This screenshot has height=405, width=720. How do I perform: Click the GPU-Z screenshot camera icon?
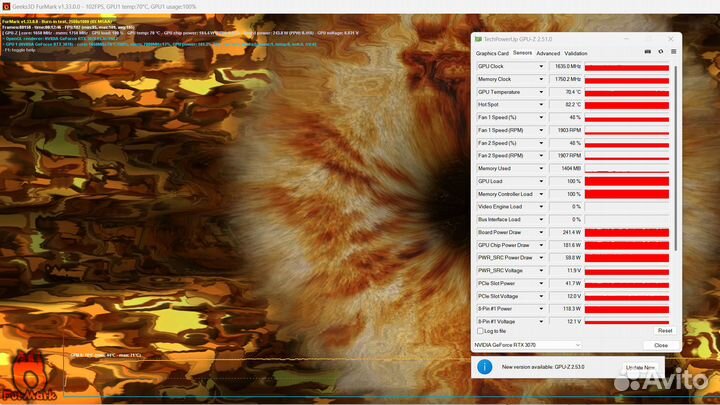tap(647, 53)
